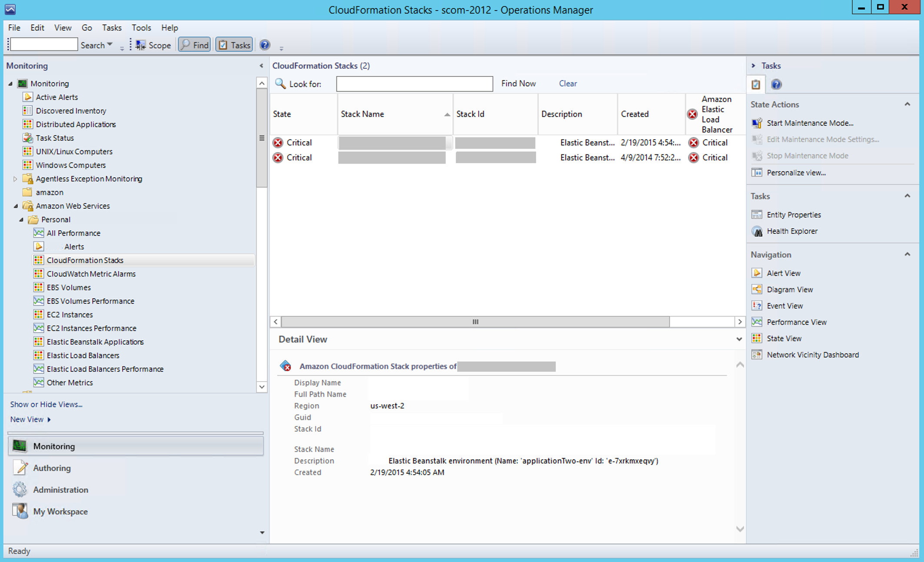Click the Start Maintenance Mode icon
Image resolution: width=924 pixels, height=562 pixels.
click(x=757, y=123)
